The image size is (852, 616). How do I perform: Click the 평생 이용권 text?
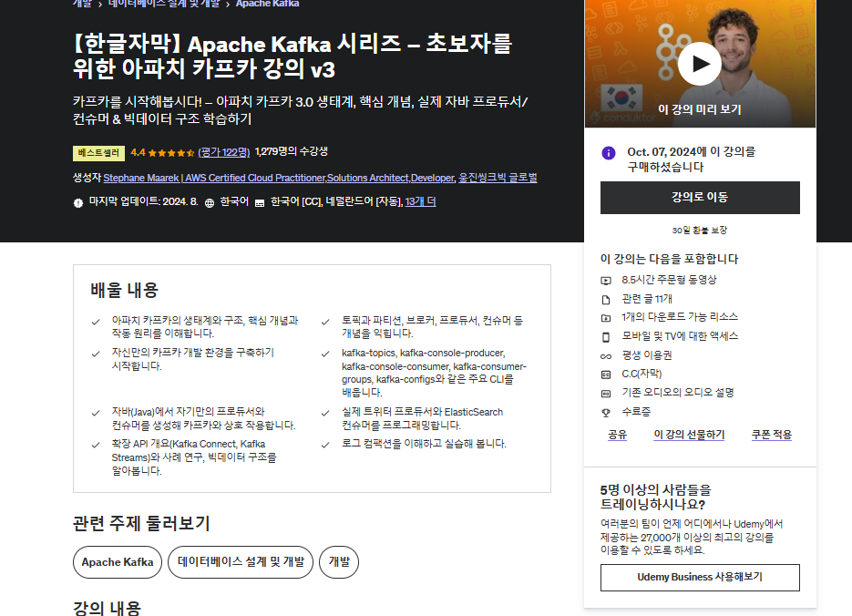pyautogui.click(x=647, y=355)
